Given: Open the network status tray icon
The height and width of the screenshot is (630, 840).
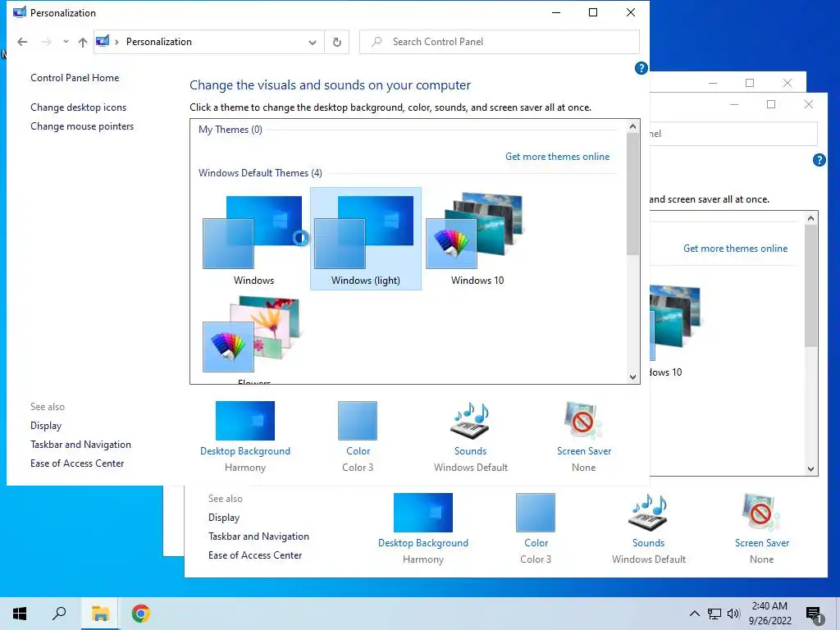Looking at the screenshot, I should click(x=714, y=614).
